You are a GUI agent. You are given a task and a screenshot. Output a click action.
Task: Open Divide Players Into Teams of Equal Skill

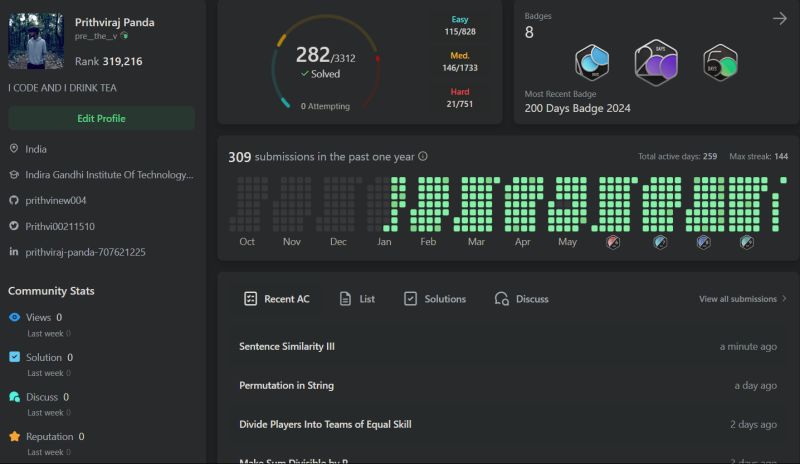(325, 424)
